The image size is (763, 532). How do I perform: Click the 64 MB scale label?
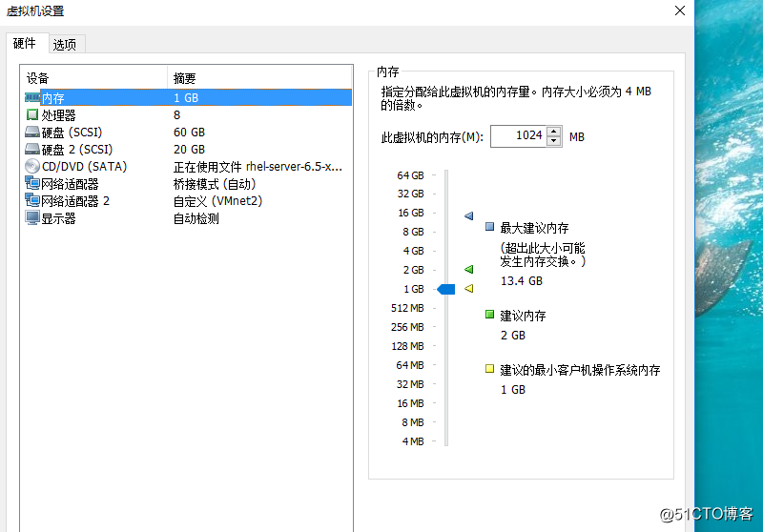[410, 365]
